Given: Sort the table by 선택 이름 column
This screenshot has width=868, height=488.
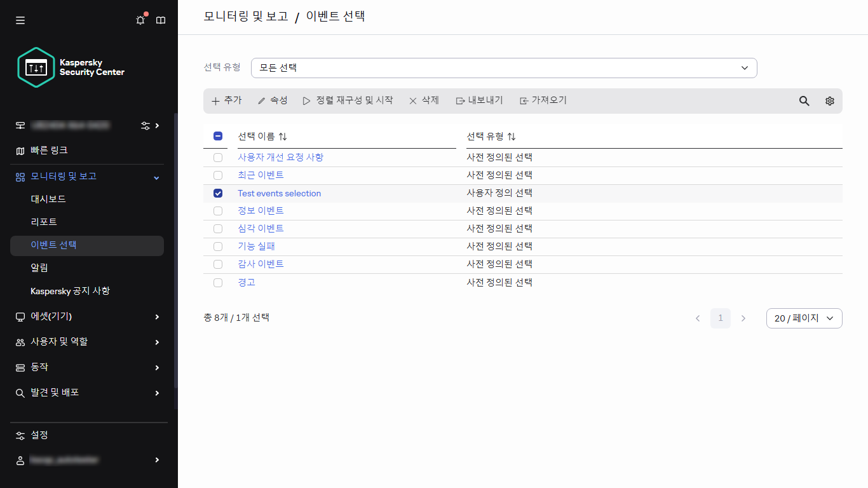Looking at the screenshot, I should click(282, 136).
